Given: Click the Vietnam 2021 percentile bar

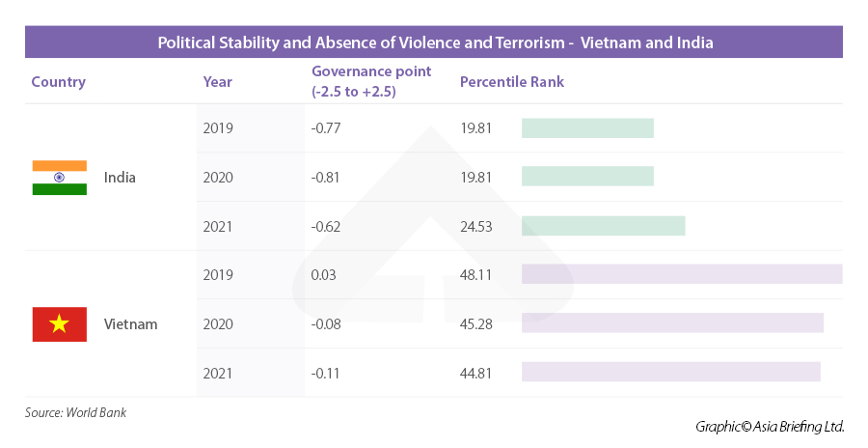Looking at the screenshot, I should click(670, 372).
